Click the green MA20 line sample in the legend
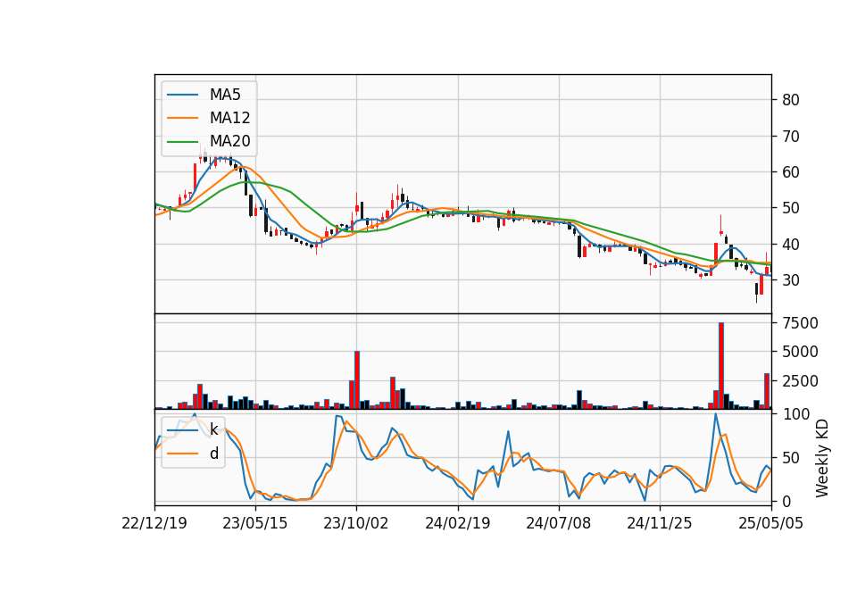The width and height of the screenshot is (857, 616). (x=182, y=141)
